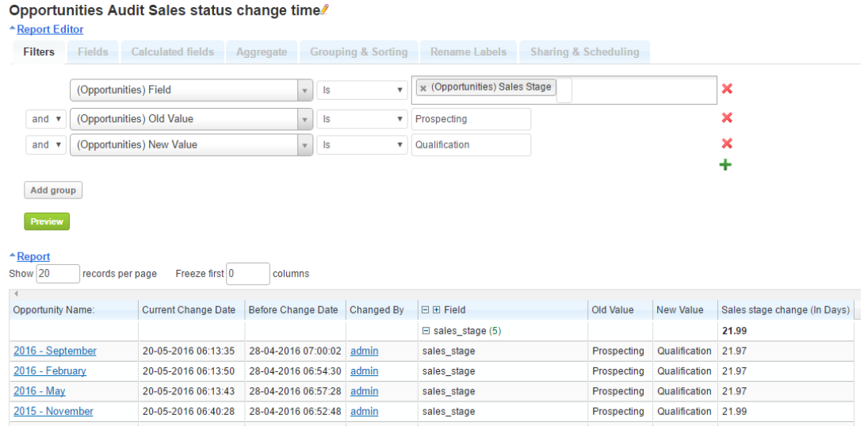Click the Add group button

point(52,190)
